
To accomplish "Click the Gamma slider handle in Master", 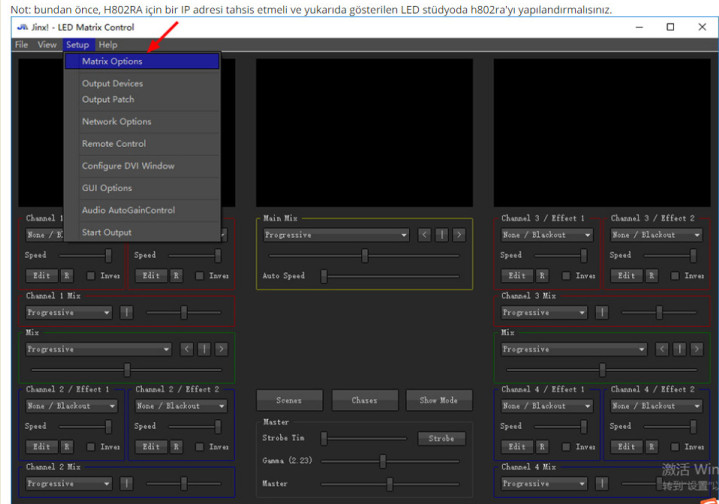I will [x=383, y=461].
